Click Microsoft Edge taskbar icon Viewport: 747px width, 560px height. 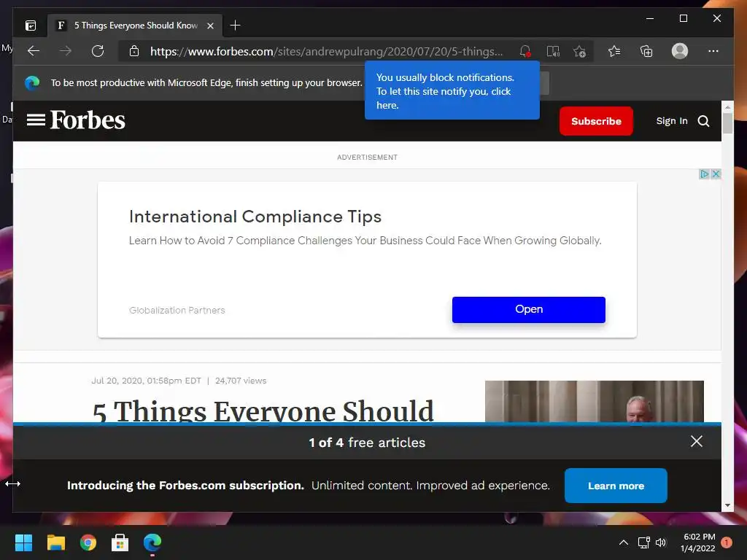(x=152, y=542)
